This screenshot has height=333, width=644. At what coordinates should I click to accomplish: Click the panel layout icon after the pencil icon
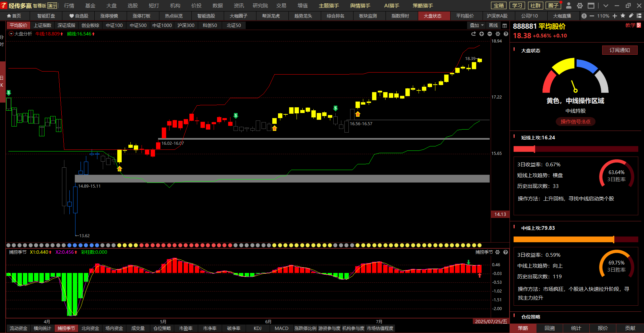point(639,16)
